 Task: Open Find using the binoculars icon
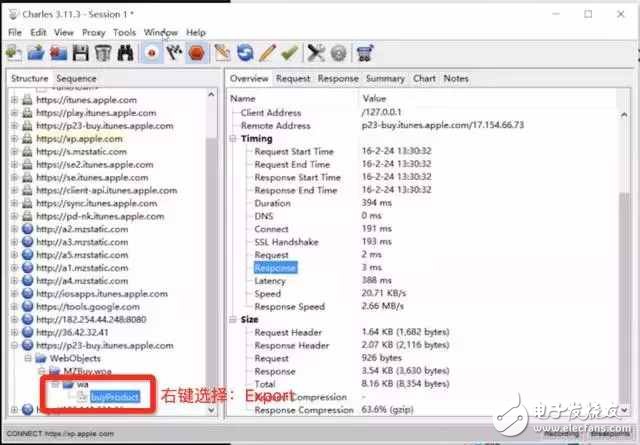coord(124,54)
